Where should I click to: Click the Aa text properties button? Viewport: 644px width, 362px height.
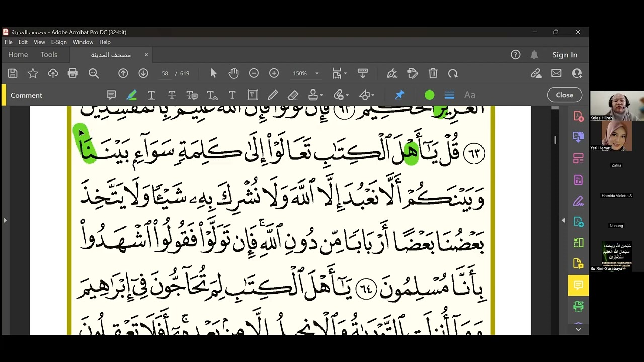pyautogui.click(x=470, y=95)
